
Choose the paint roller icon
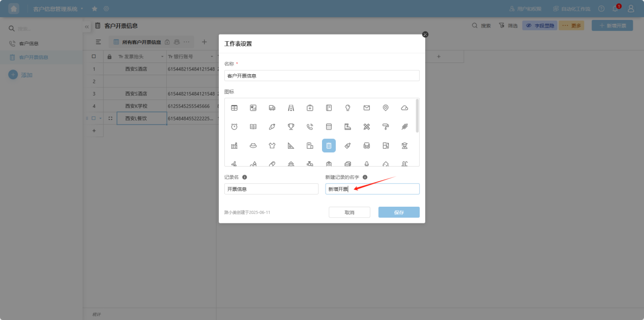tap(386, 126)
